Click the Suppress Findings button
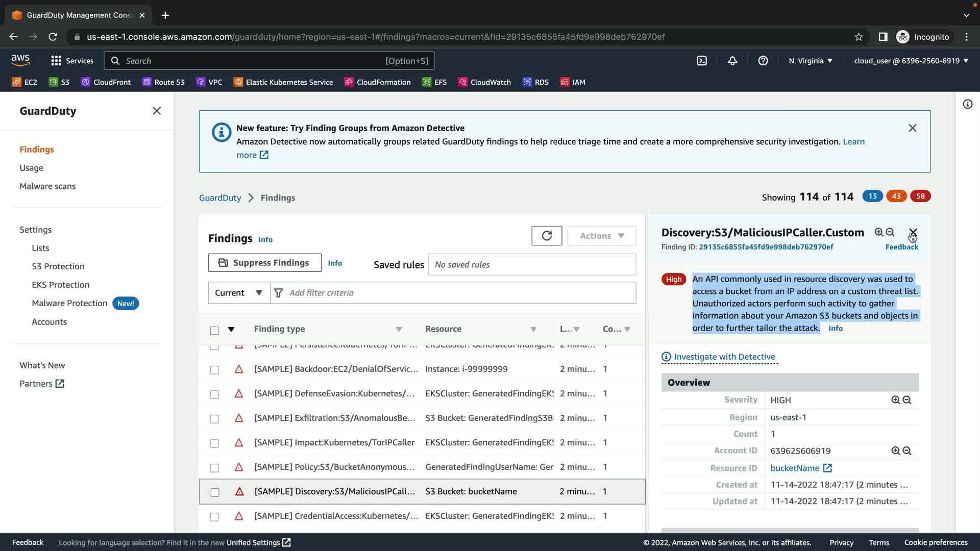980x551 pixels. (264, 263)
